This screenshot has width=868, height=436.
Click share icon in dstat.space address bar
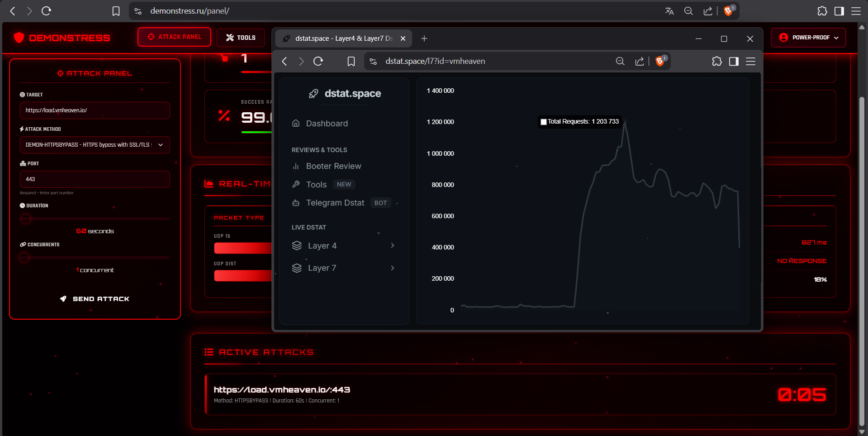tap(640, 61)
